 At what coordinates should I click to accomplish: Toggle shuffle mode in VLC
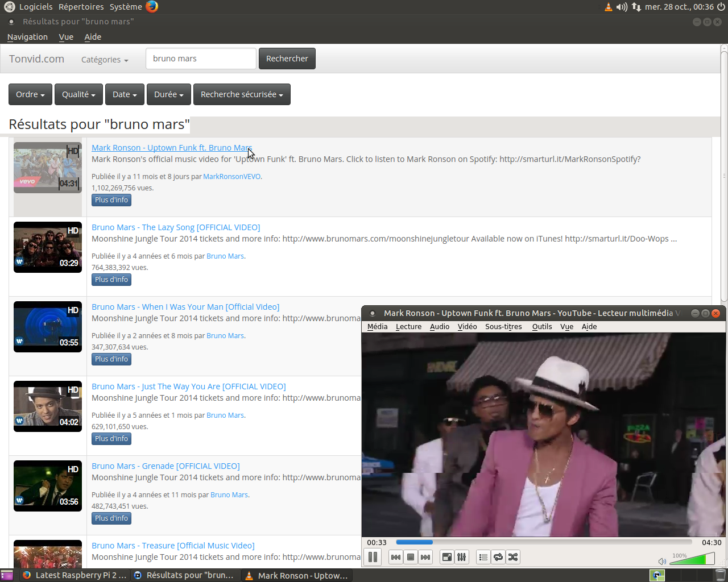point(513,557)
